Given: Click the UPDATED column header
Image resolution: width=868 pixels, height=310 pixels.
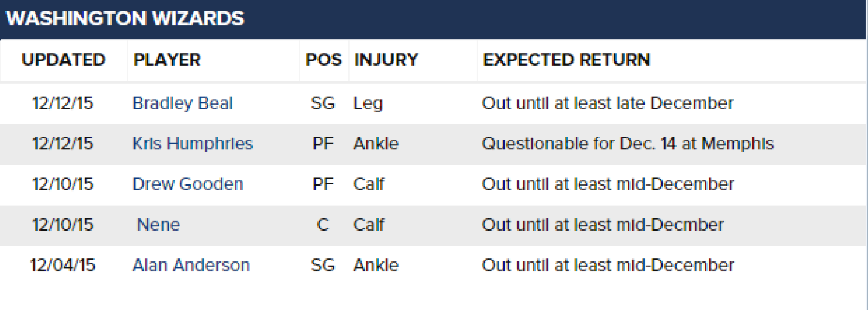Looking at the screenshot, I should click(x=64, y=60).
